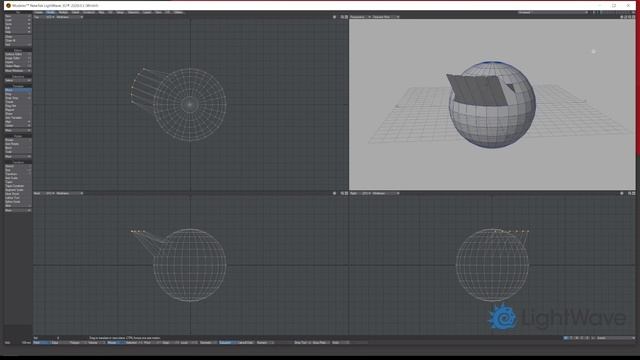This screenshot has height=360, width=640.
Task: Click the zoom icon in the Back viewport
Action: pyautogui.click(x=342, y=193)
